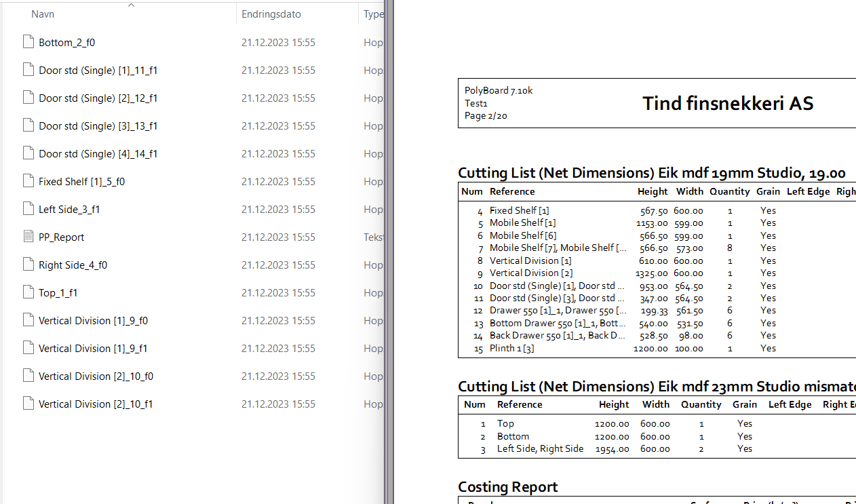The height and width of the screenshot is (504, 856).
Task: Select file name Bottom_2_f0
Action: click(x=67, y=43)
